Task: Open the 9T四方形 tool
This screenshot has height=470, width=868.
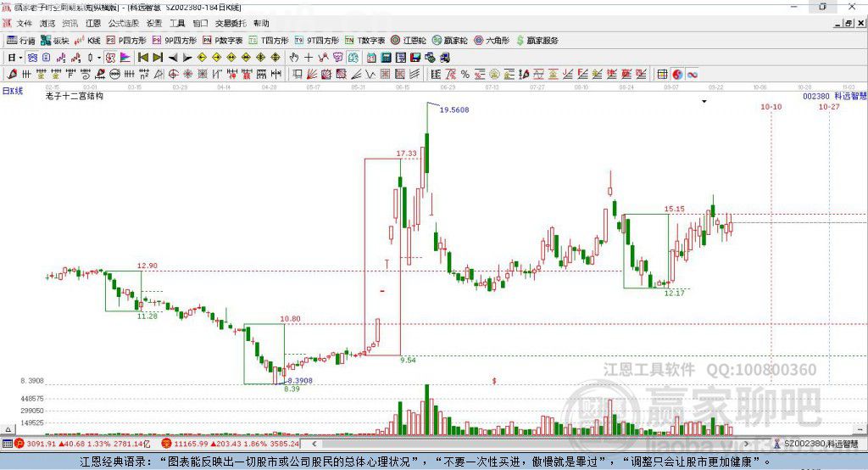Action: 317,41
